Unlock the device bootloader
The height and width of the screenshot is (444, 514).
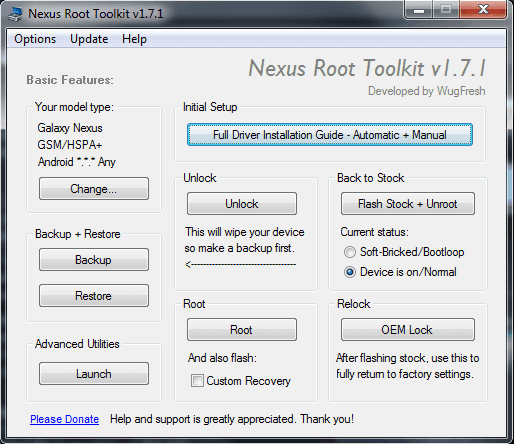coord(242,203)
